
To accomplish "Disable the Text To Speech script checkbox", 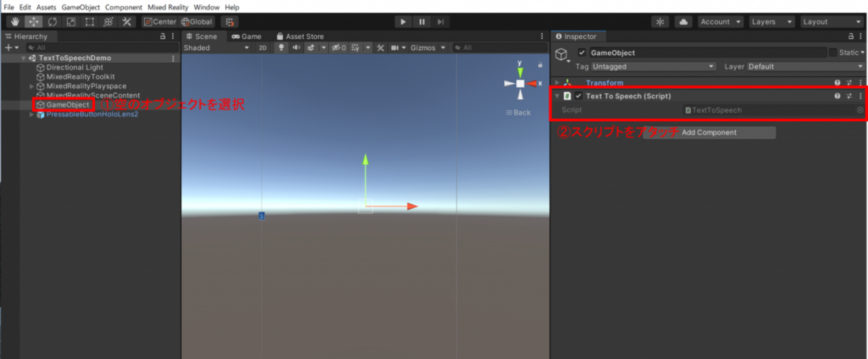I will point(579,96).
